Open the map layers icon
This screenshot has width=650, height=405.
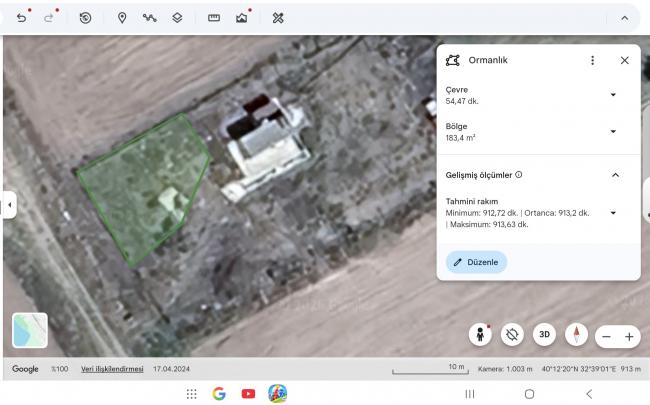pos(177,18)
